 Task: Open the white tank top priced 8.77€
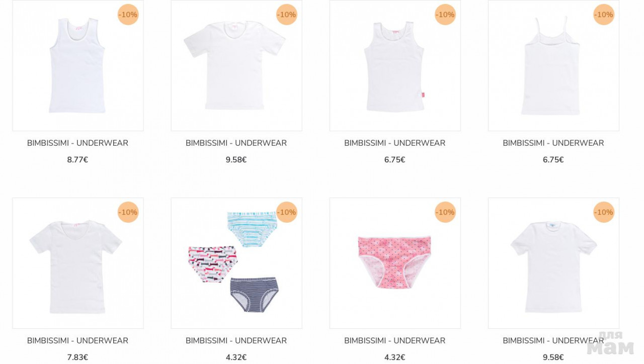point(78,65)
